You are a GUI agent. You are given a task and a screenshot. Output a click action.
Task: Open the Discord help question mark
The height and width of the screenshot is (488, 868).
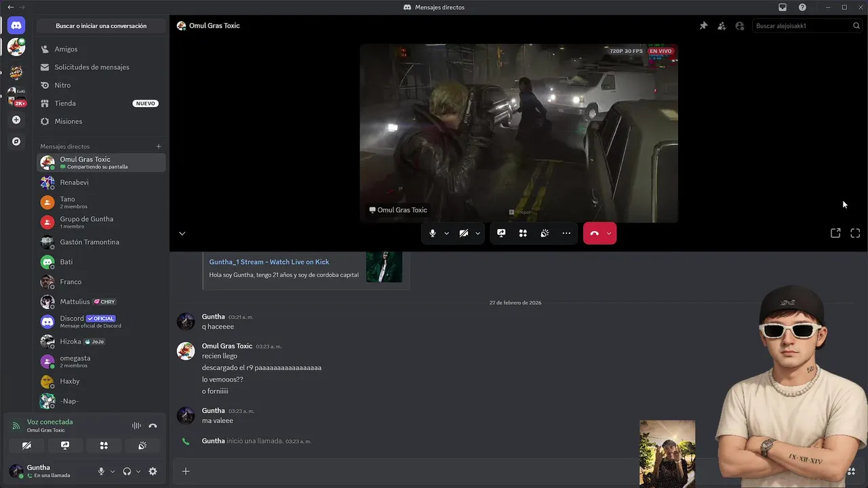click(x=802, y=7)
